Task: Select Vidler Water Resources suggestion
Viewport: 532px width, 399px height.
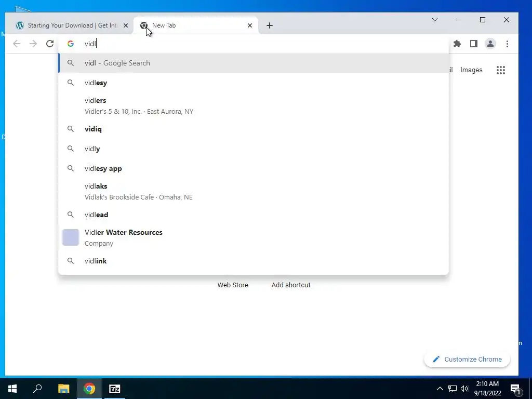Action: [x=254, y=237]
